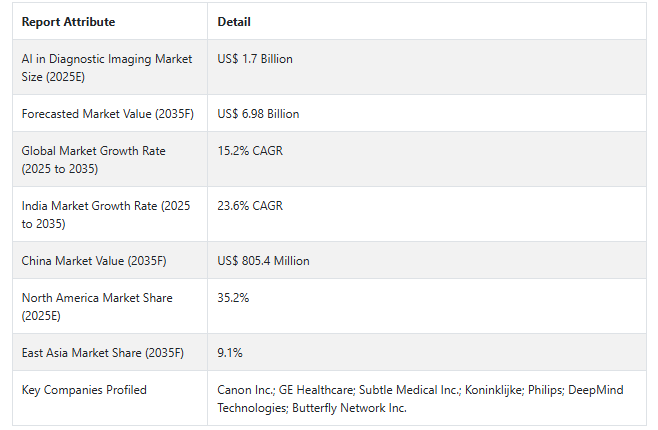Click the US$ 1.7 Billion value
658x430 pixels.
[255, 59]
